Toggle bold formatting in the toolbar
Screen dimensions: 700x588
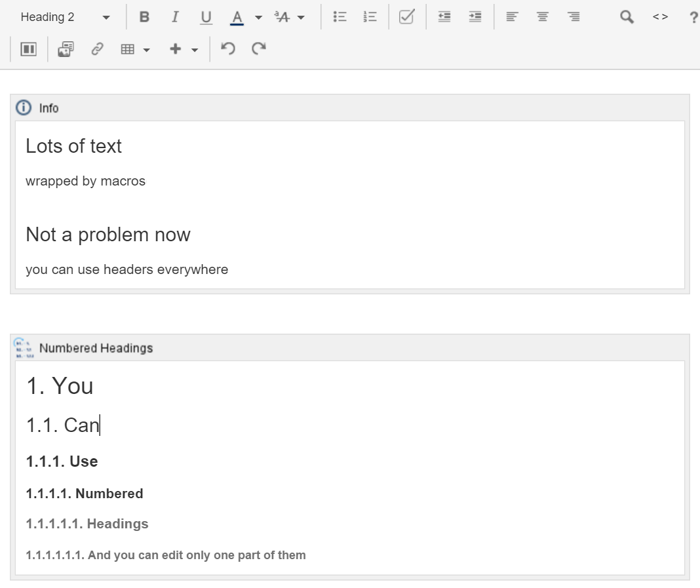[144, 18]
